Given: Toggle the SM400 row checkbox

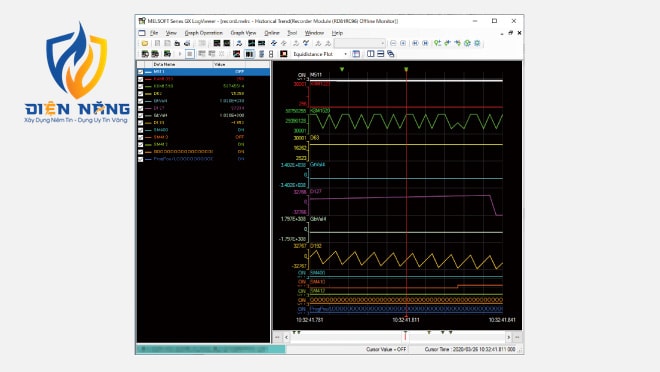Looking at the screenshot, I should [141, 130].
